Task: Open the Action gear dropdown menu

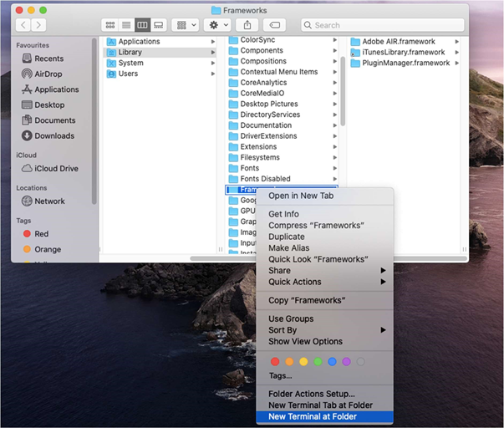Action: (x=216, y=25)
